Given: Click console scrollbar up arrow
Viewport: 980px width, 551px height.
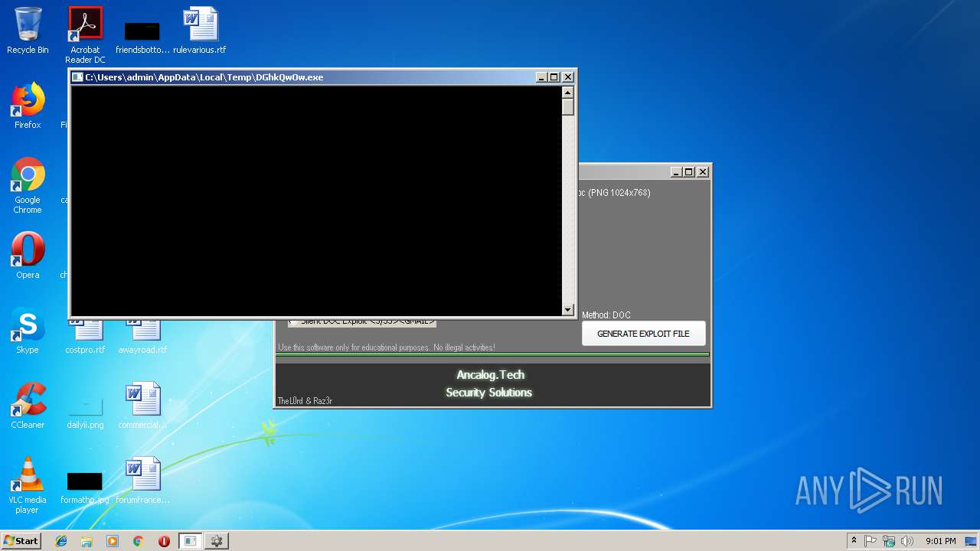Looking at the screenshot, I should click(568, 92).
